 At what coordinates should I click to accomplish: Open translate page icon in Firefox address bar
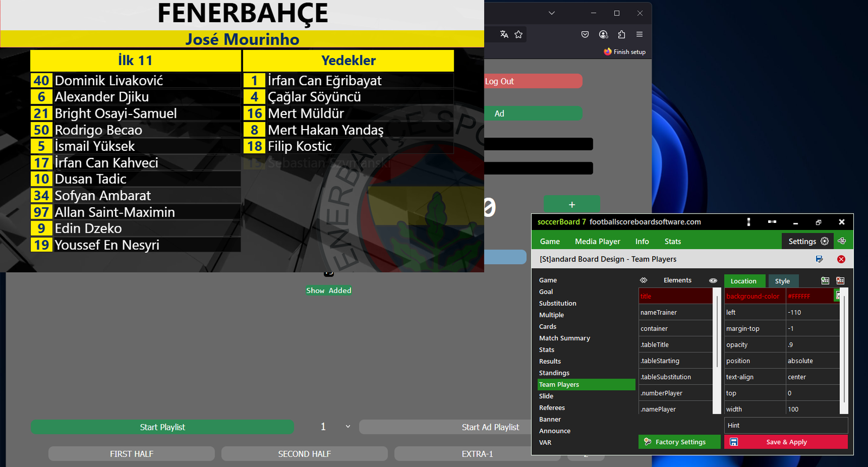(x=504, y=34)
